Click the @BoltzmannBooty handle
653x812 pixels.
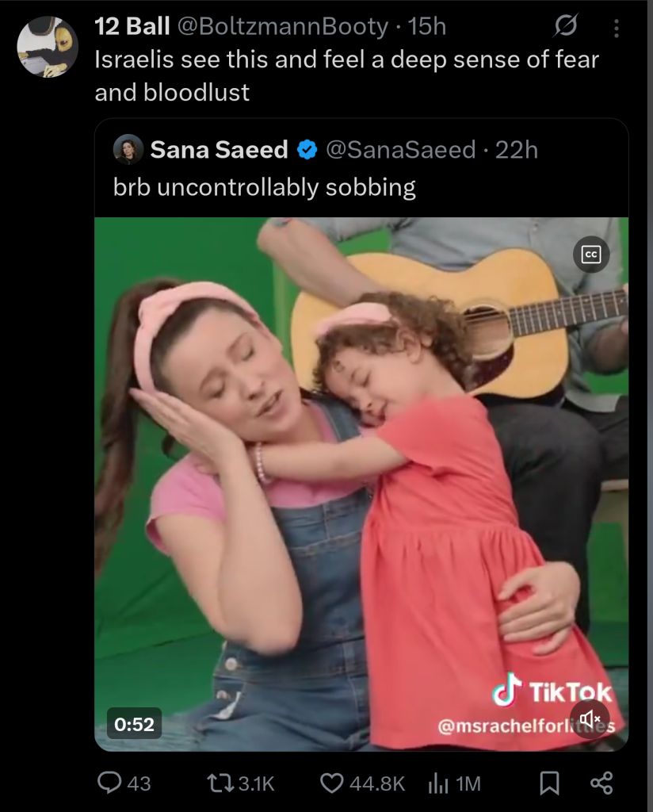coord(283,26)
